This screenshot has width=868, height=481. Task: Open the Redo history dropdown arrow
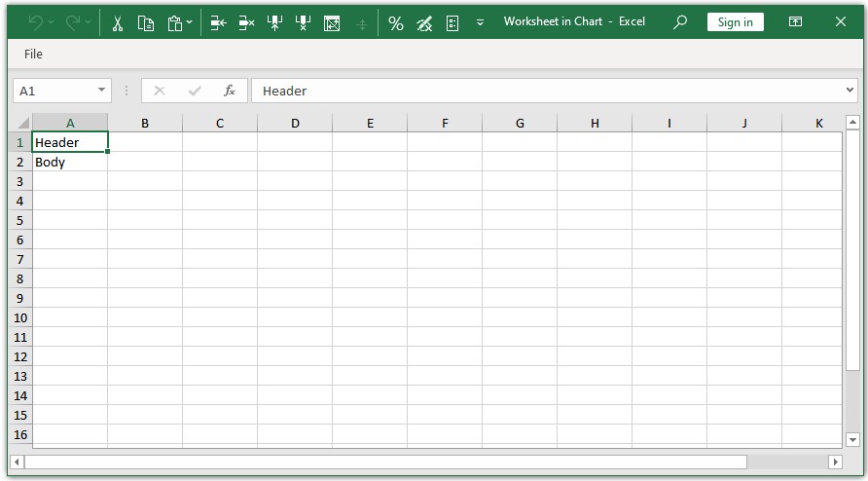pos(88,22)
